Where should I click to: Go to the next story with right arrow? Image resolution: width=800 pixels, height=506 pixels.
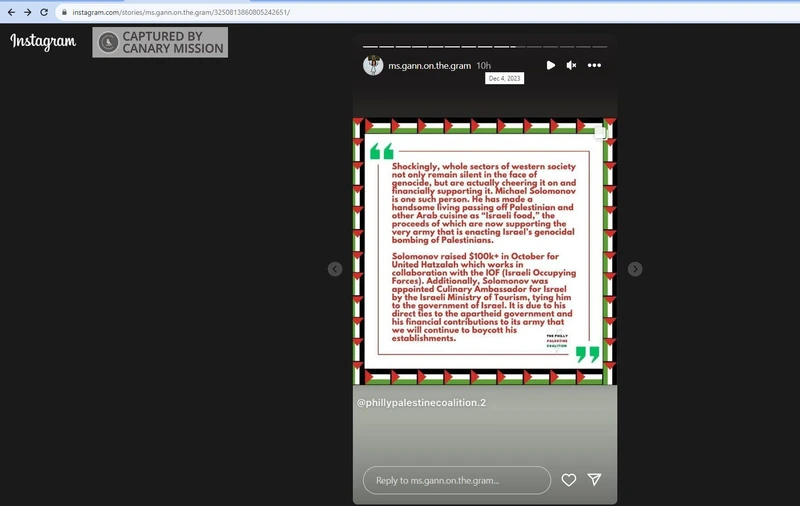point(635,269)
